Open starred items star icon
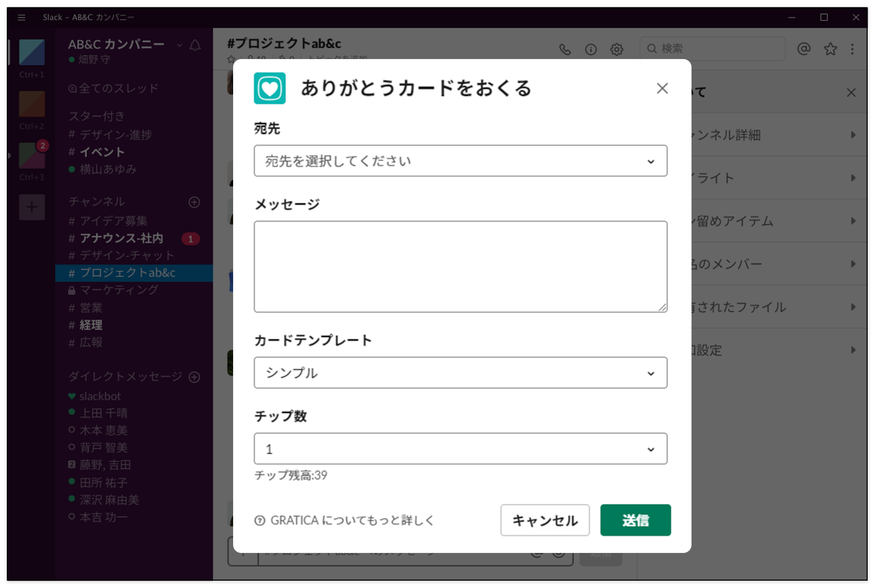Image resolution: width=875 pixels, height=588 pixels. point(830,49)
